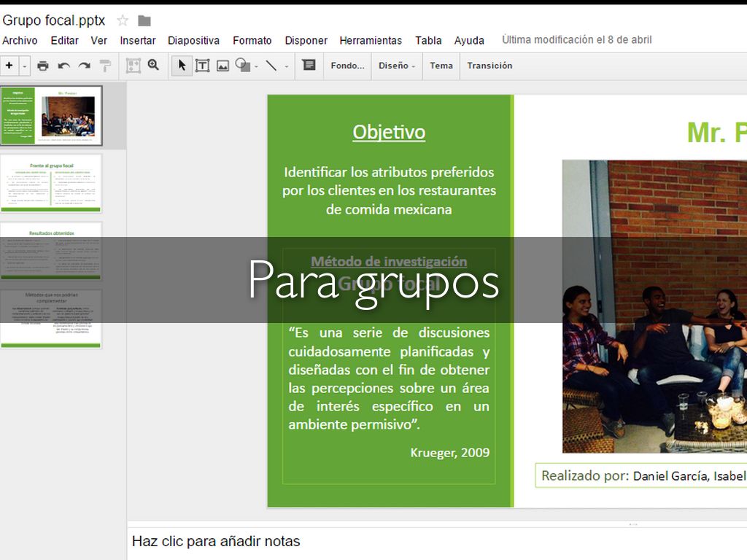Click the insert image icon
The image size is (747, 560).
pos(222,66)
